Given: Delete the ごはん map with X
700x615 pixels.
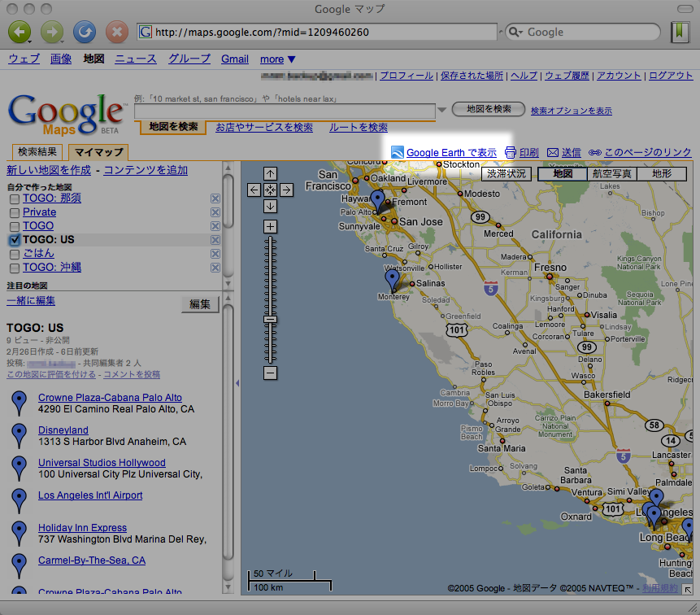Looking at the screenshot, I should (215, 254).
